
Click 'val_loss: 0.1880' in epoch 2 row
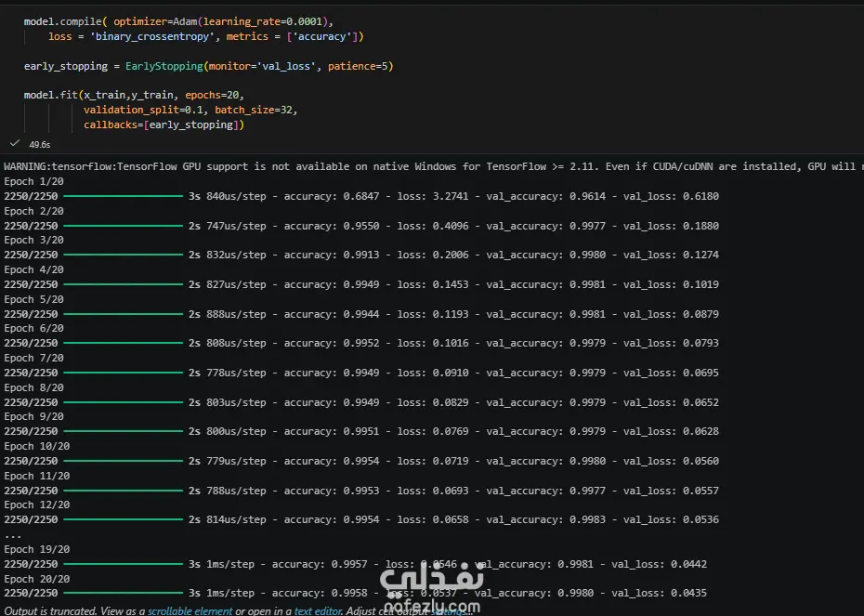(671, 226)
